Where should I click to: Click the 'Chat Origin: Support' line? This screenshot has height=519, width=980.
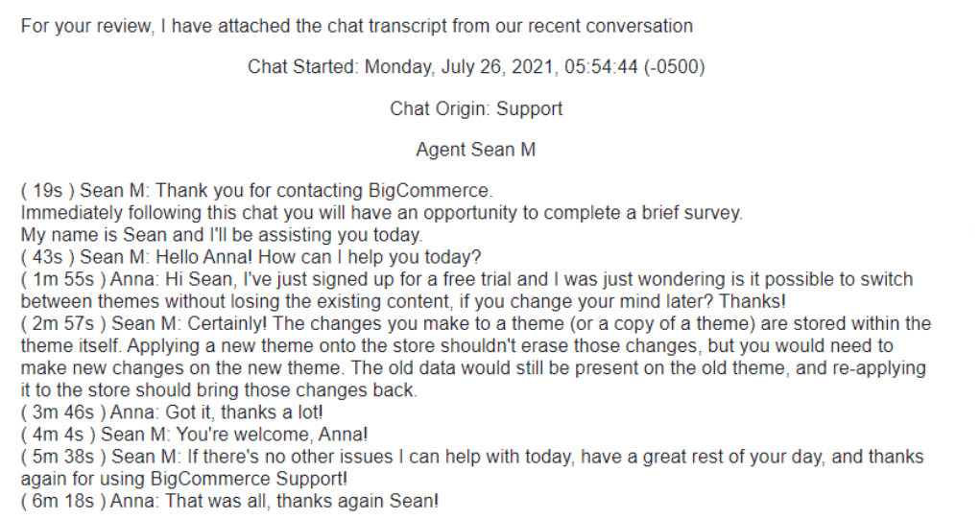pos(476,108)
